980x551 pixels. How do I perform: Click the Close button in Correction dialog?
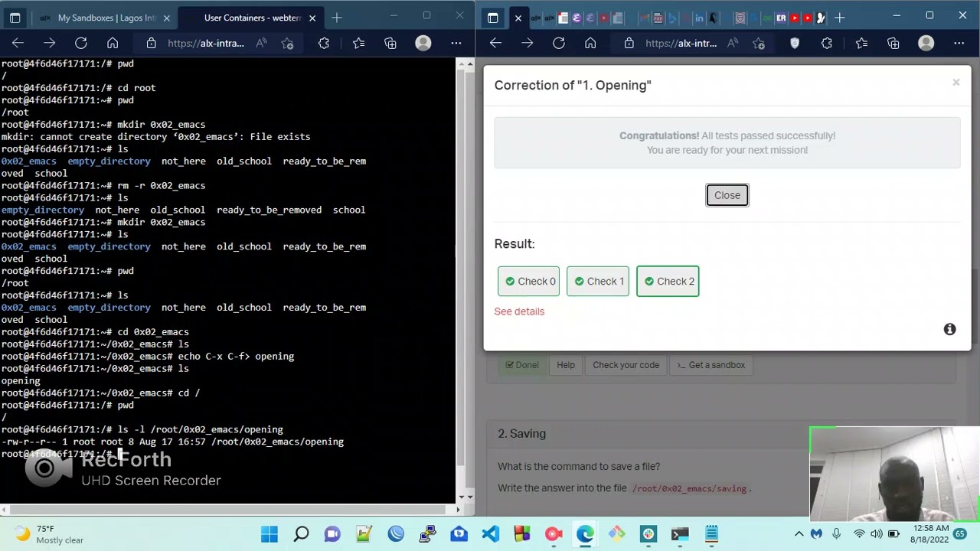(727, 195)
